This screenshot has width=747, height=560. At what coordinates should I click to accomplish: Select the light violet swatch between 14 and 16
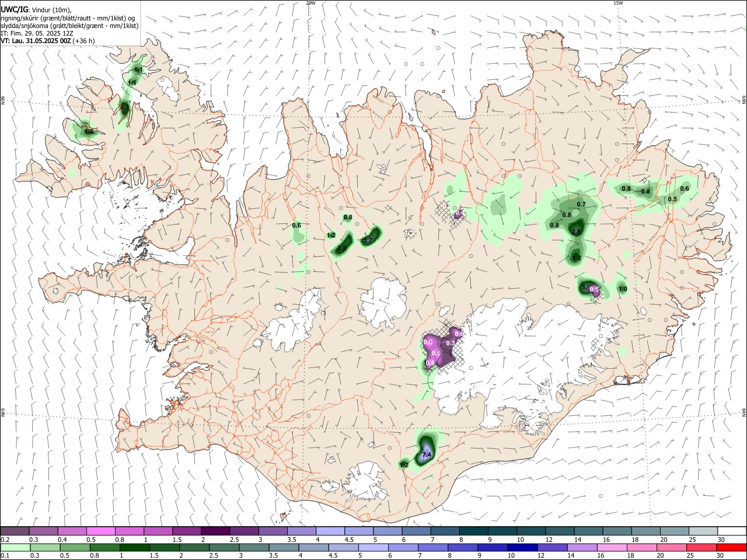click(x=582, y=547)
